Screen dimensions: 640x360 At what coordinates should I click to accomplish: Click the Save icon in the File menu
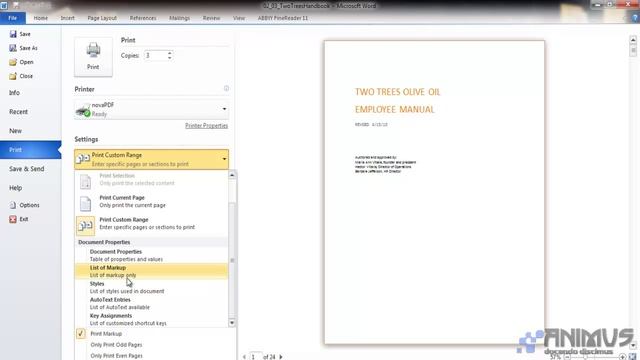pyautogui.click(x=13, y=34)
